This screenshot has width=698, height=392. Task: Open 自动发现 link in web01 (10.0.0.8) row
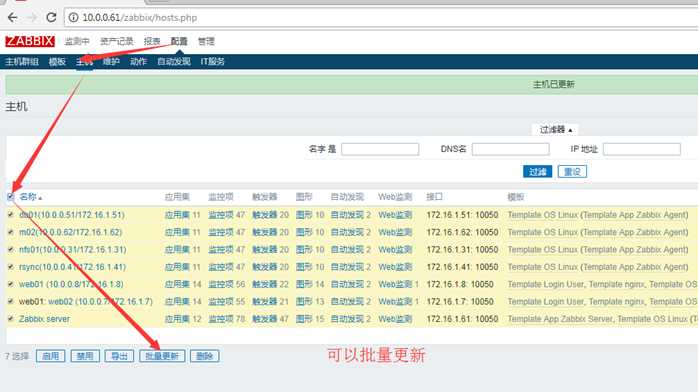[347, 284]
